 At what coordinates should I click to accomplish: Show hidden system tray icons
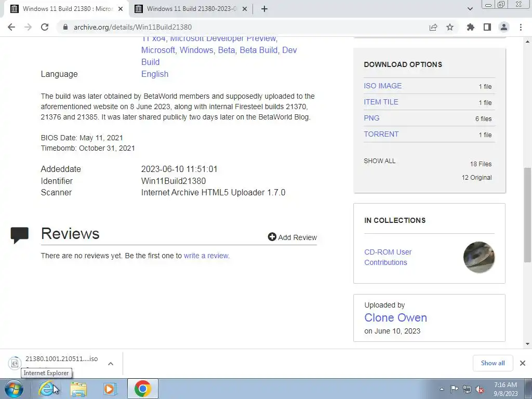[x=442, y=390]
